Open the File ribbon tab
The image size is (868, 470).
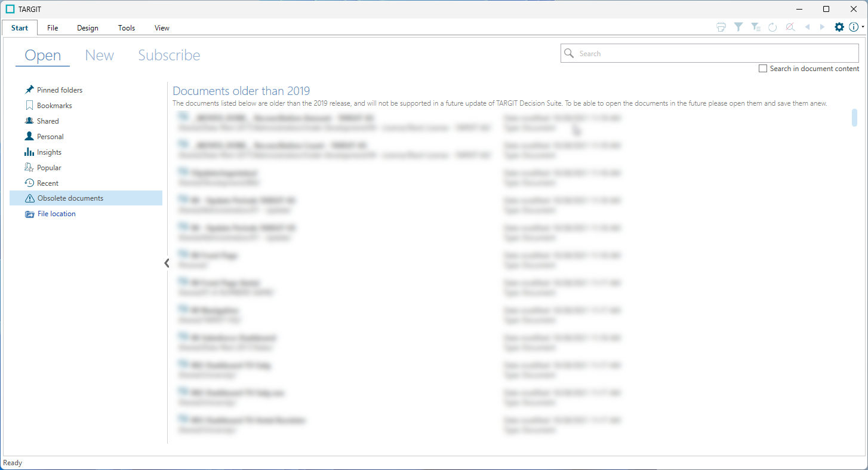click(53, 27)
